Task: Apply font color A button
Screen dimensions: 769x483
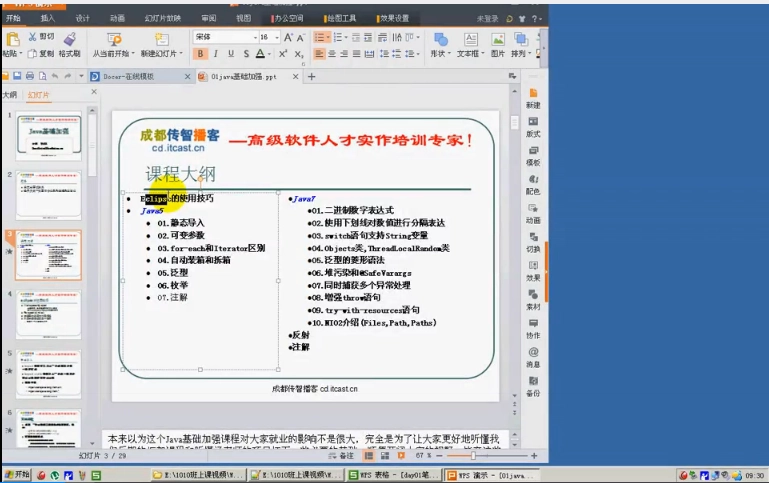Action: tap(260, 54)
